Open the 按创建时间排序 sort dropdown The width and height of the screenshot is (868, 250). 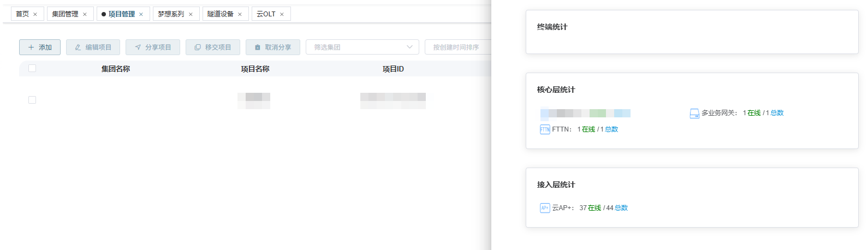(x=457, y=47)
